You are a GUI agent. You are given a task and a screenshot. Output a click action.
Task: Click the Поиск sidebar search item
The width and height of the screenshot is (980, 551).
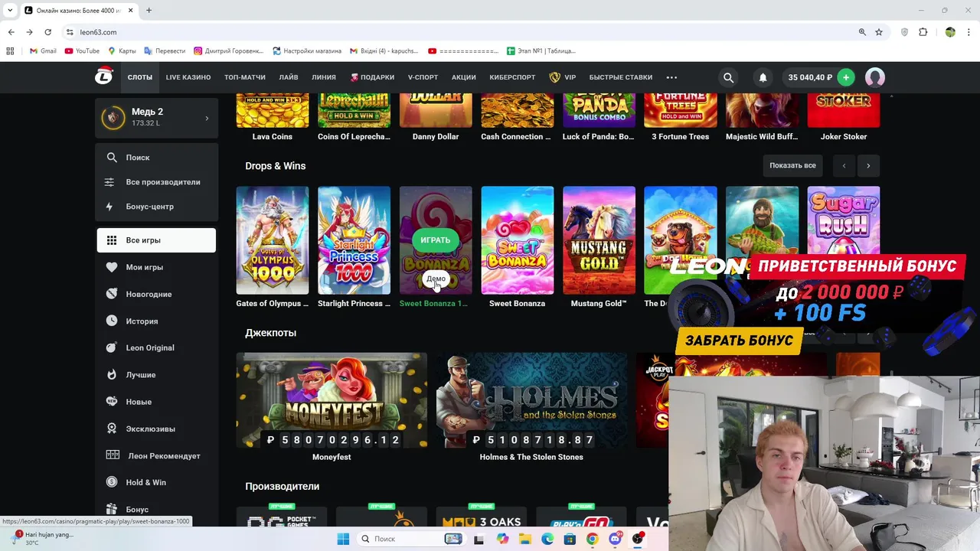click(x=156, y=157)
